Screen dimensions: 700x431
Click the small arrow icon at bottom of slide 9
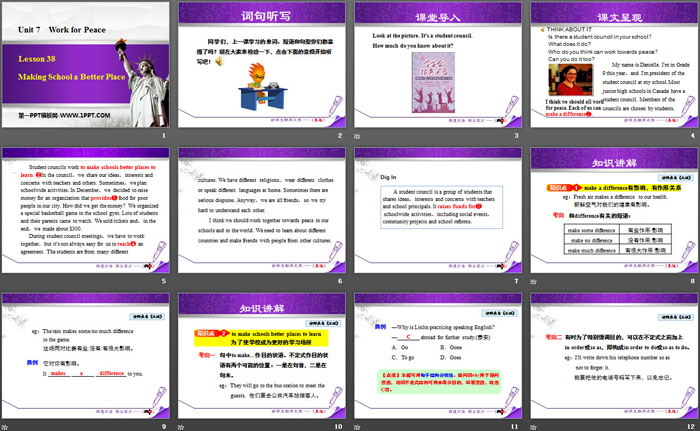click(x=148, y=412)
